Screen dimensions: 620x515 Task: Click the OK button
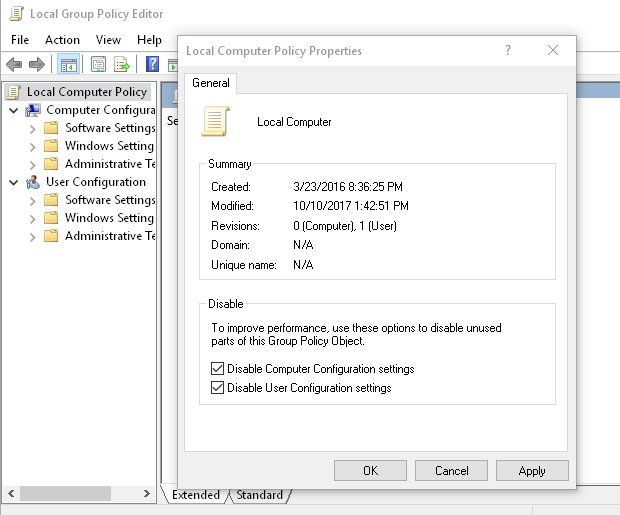[x=370, y=470]
